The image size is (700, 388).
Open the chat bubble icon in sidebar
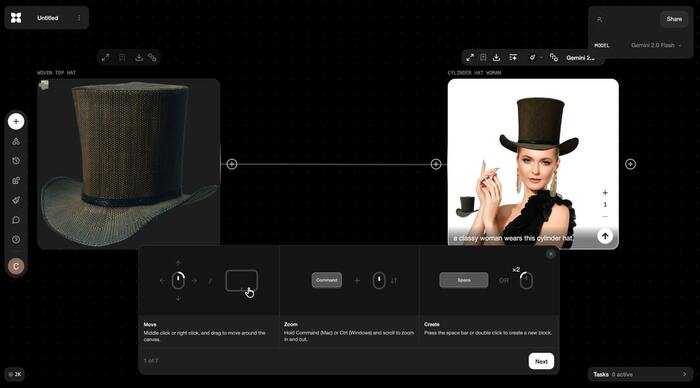tap(16, 220)
